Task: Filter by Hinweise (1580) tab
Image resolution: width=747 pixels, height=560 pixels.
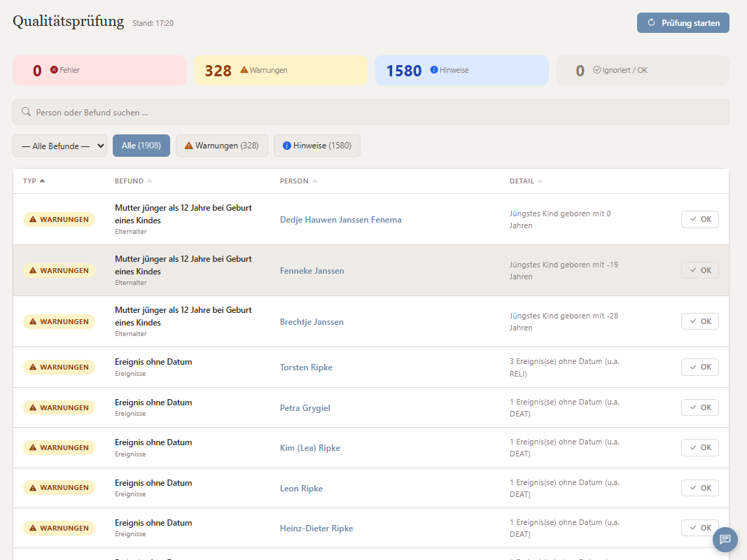Action: point(317,146)
